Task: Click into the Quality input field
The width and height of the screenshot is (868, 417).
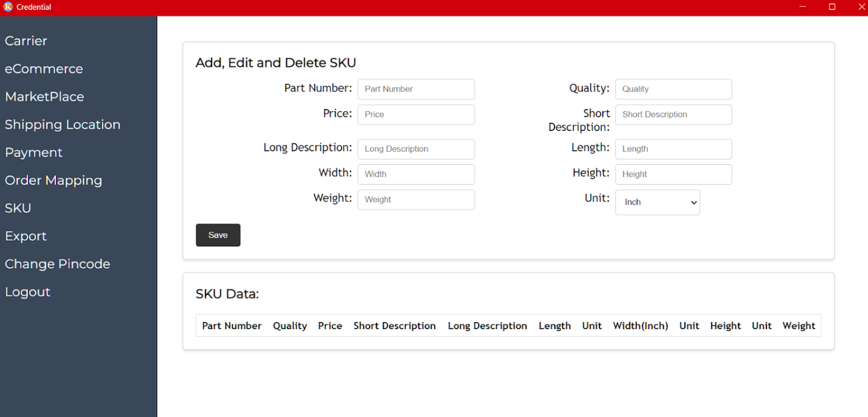Action: tap(673, 89)
